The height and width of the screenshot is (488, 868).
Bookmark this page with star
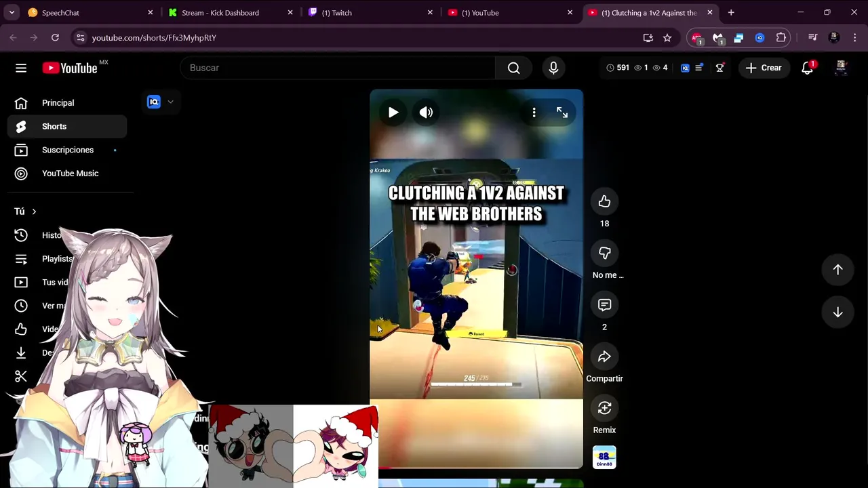tap(667, 38)
